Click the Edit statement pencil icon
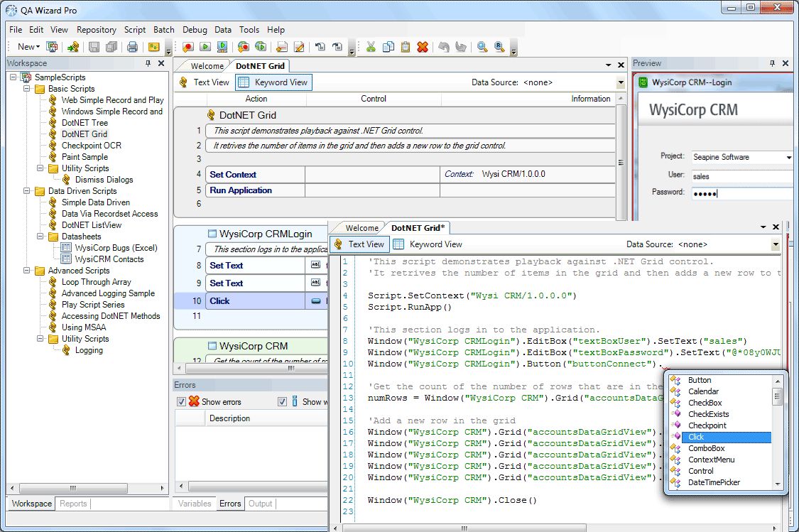 click(299, 47)
